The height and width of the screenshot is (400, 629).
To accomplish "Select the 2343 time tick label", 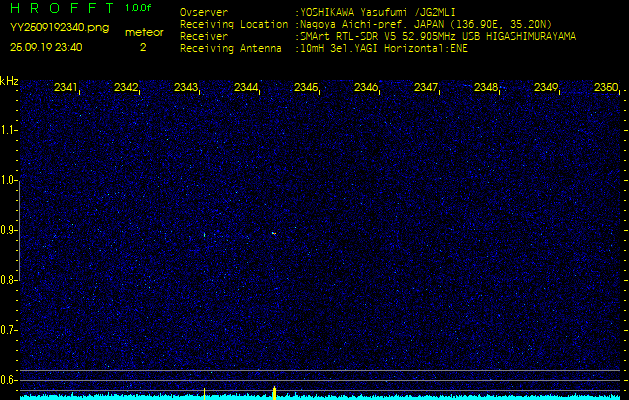I will click(186, 88).
